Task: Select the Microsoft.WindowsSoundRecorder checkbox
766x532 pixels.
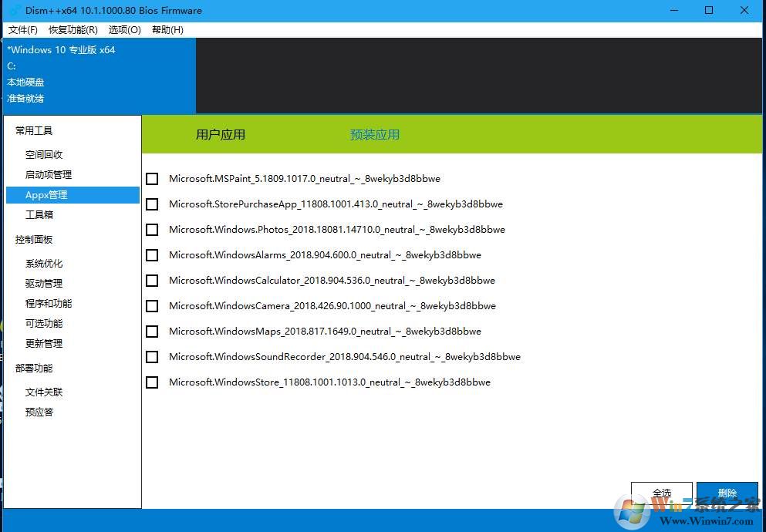Action: click(x=152, y=357)
